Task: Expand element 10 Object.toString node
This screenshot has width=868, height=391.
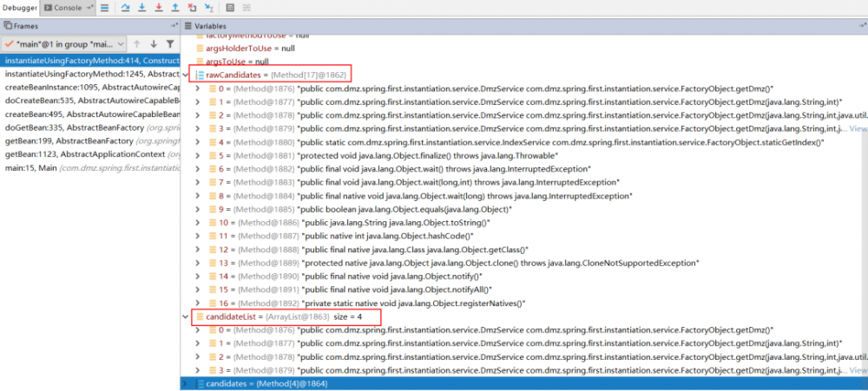Action: click(199, 222)
